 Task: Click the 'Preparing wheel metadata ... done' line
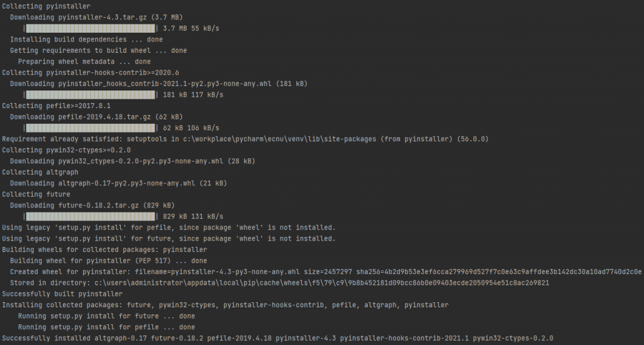[85, 62]
